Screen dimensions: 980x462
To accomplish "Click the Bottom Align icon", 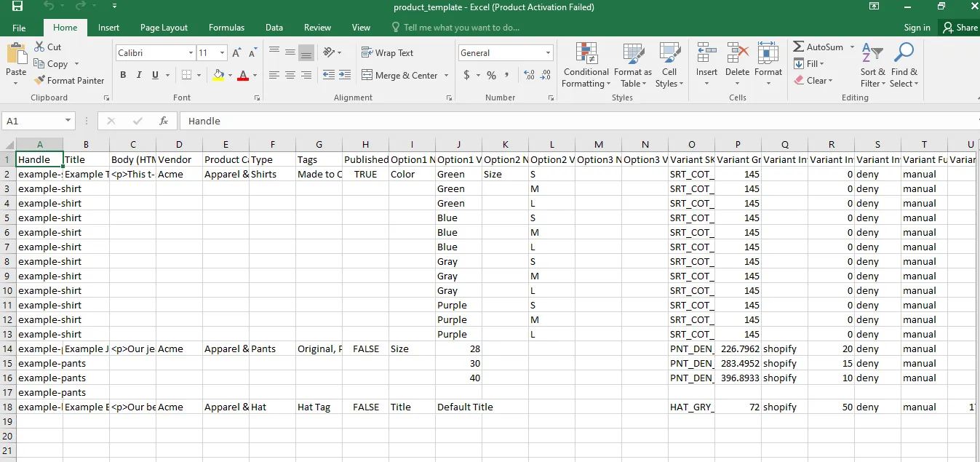I will pos(306,52).
